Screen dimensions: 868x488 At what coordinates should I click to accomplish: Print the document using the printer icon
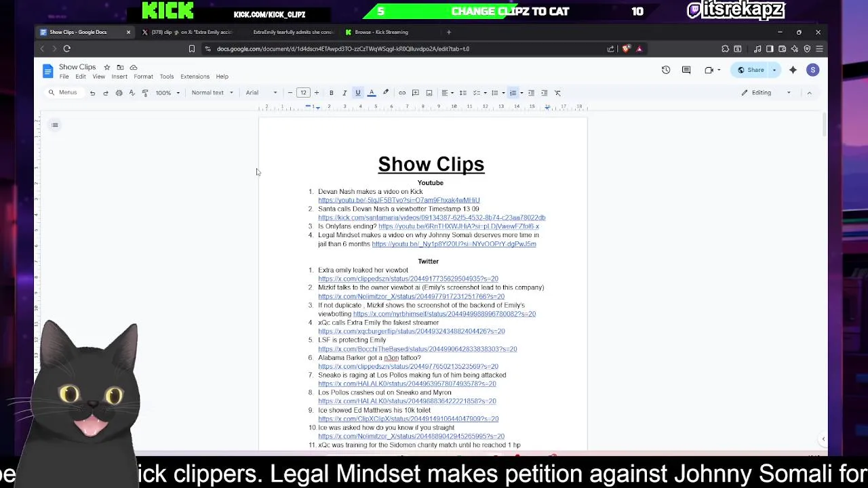point(119,93)
